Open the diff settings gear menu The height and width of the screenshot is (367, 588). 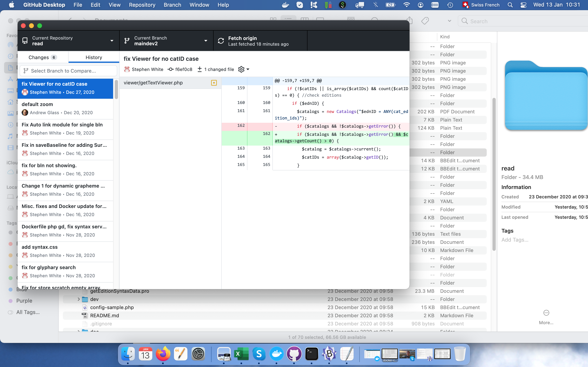tap(242, 69)
